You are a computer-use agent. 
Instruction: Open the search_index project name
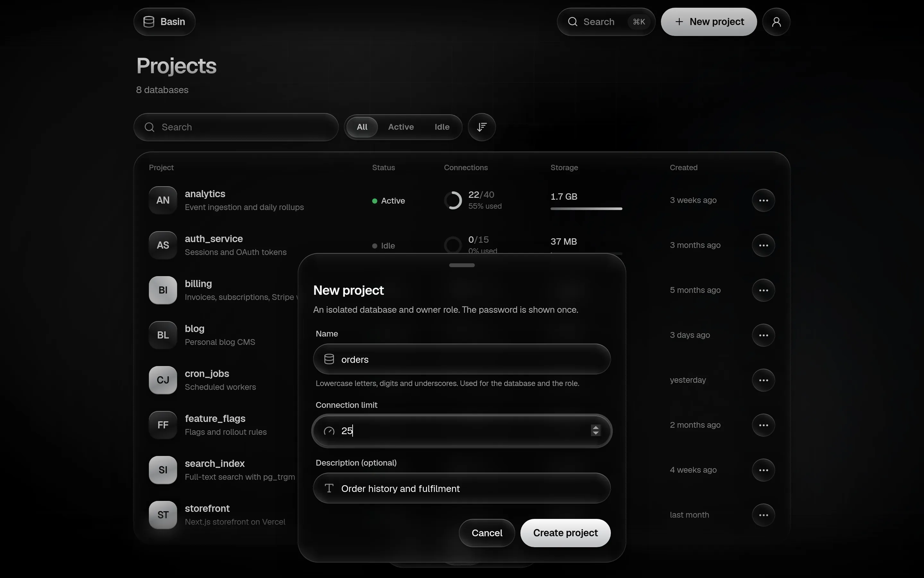coord(215,463)
